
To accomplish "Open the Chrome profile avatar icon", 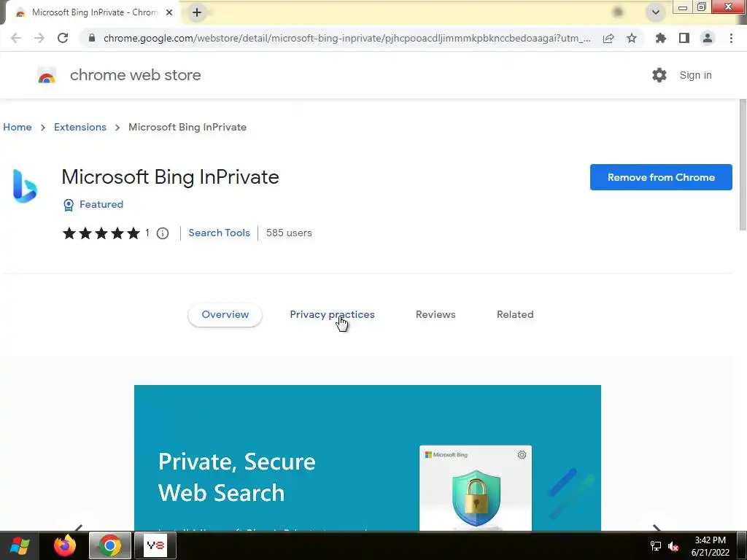I will click(708, 38).
